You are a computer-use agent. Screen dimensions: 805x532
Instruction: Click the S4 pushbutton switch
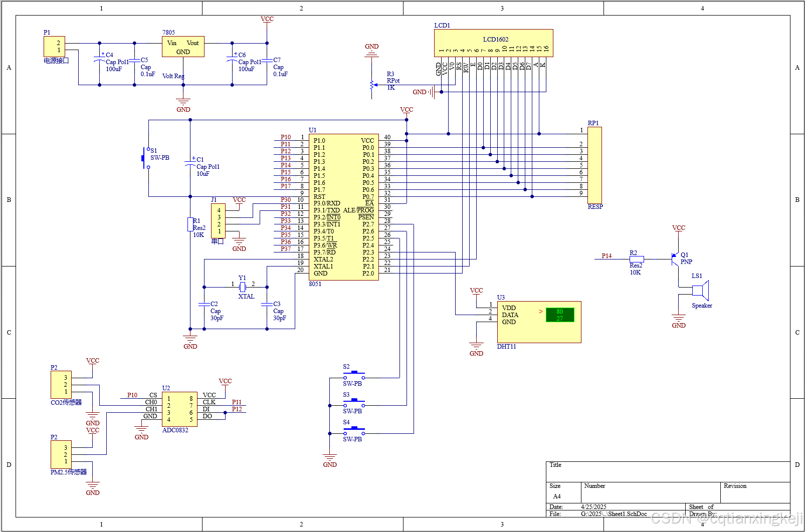click(354, 430)
